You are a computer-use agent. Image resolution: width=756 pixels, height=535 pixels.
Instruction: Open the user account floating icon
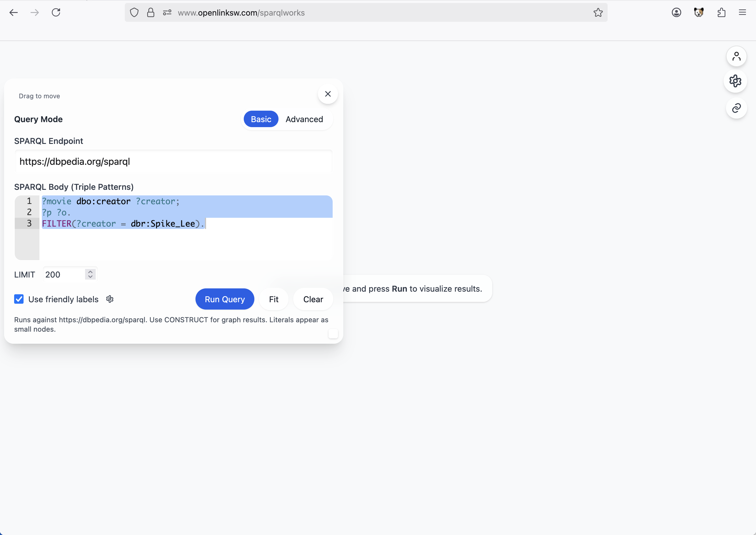point(736,56)
